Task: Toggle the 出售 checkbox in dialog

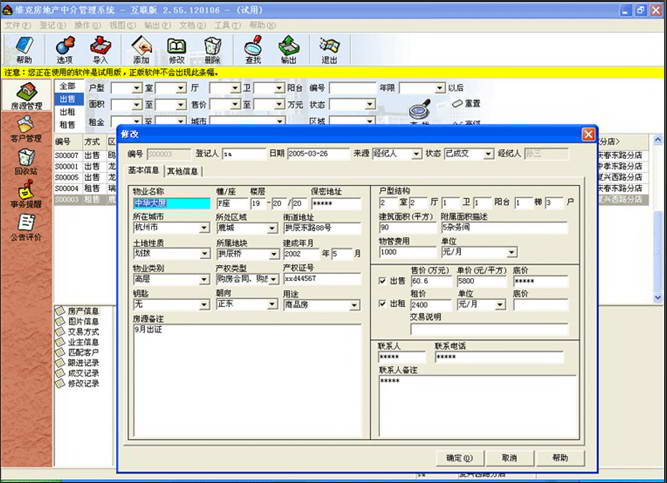Action: click(382, 281)
